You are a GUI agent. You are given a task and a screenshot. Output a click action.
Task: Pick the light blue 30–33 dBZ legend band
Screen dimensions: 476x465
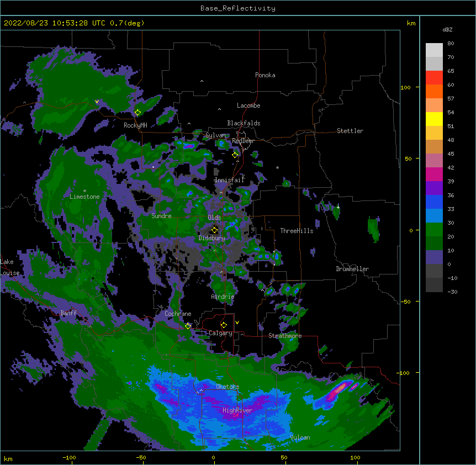(x=434, y=216)
